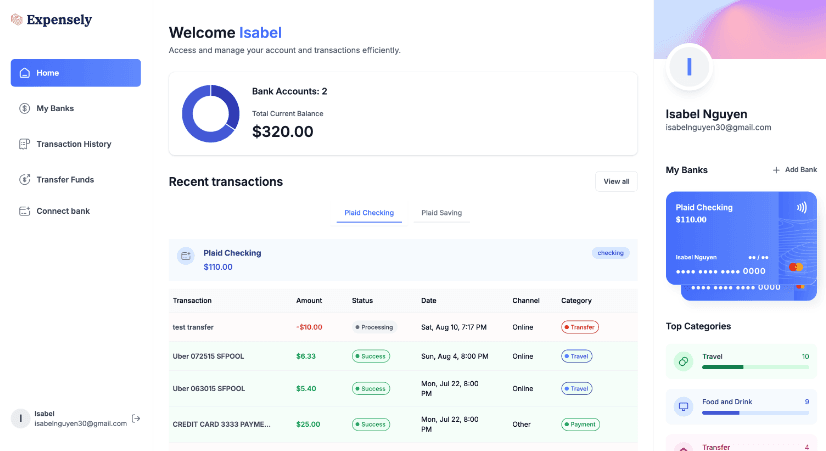The width and height of the screenshot is (826, 451).
Task: Click Travel badge in Uber 072515 row
Action: click(577, 356)
